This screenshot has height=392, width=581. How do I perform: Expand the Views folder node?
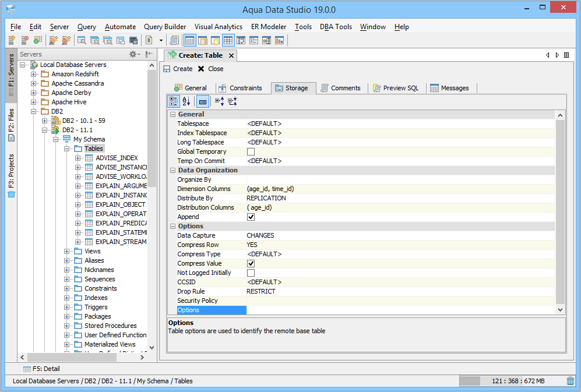tap(67, 251)
